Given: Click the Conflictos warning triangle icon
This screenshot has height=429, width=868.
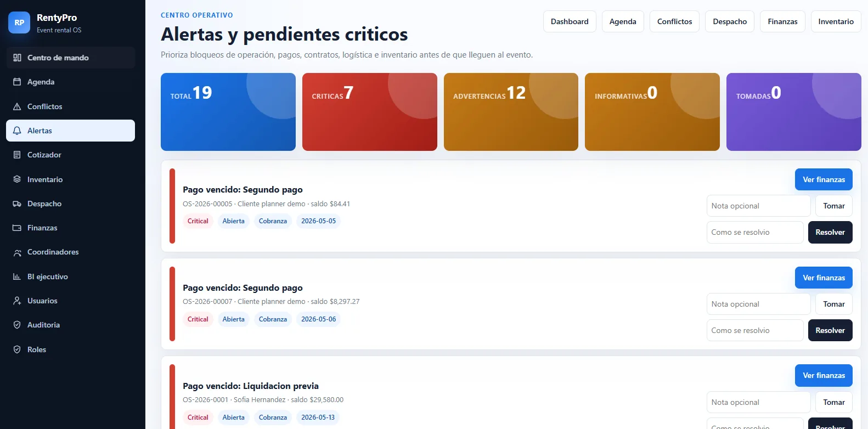Looking at the screenshot, I should tap(17, 106).
